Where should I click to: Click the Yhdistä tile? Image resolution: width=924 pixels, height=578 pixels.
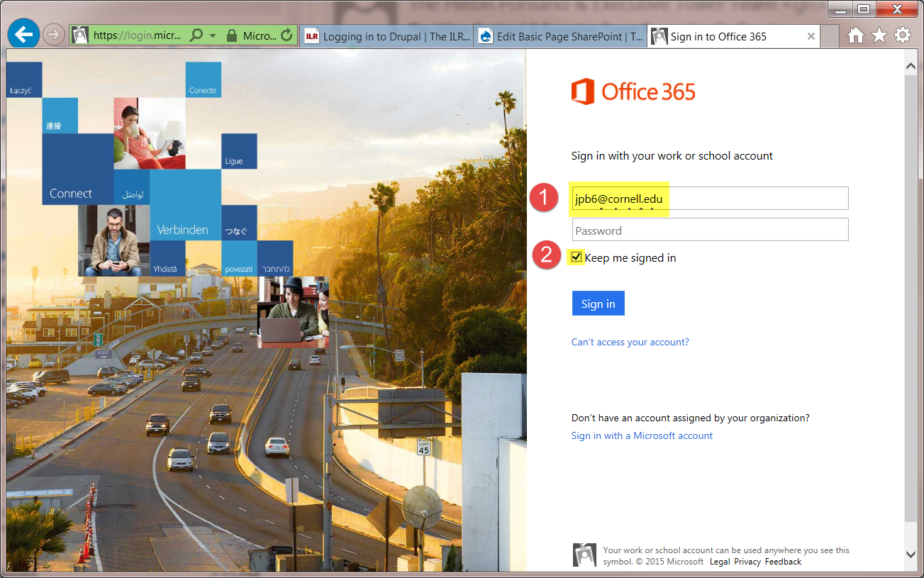[x=167, y=259]
